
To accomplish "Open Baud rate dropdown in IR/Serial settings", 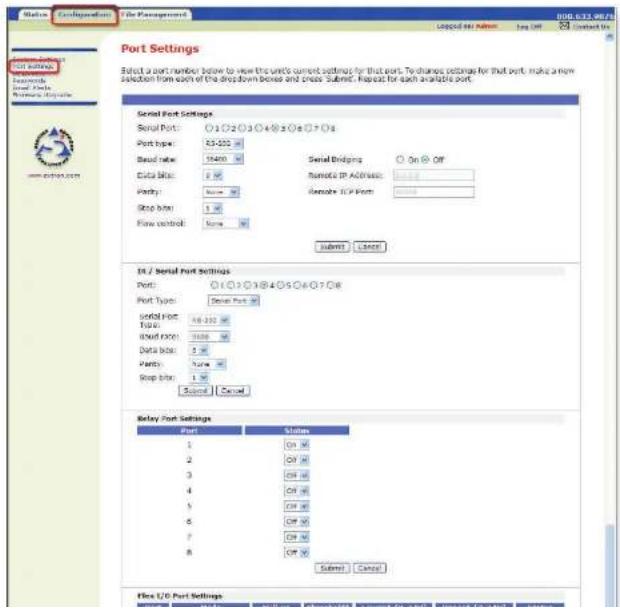I will click(x=209, y=337).
